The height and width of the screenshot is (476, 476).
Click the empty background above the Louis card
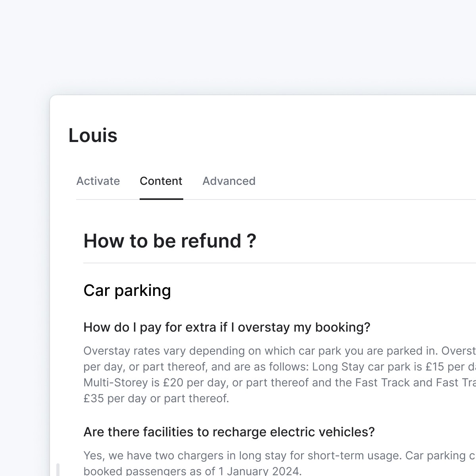point(238,48)
